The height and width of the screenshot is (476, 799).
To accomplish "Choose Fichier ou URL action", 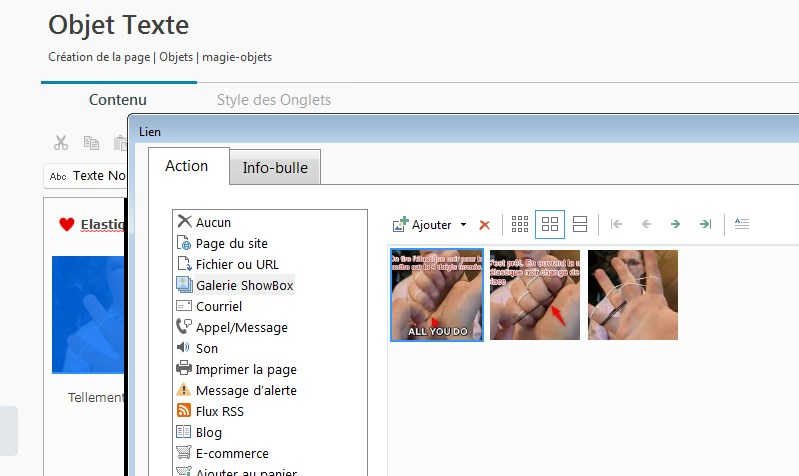I will click(228, 264).
